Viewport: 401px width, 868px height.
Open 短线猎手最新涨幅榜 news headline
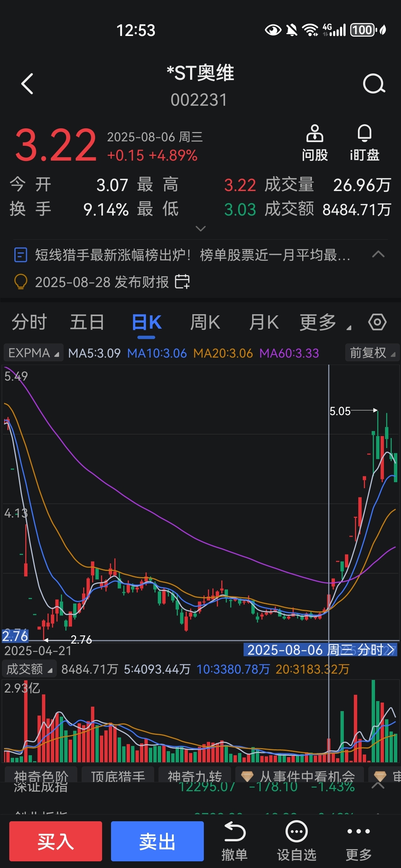193,255
